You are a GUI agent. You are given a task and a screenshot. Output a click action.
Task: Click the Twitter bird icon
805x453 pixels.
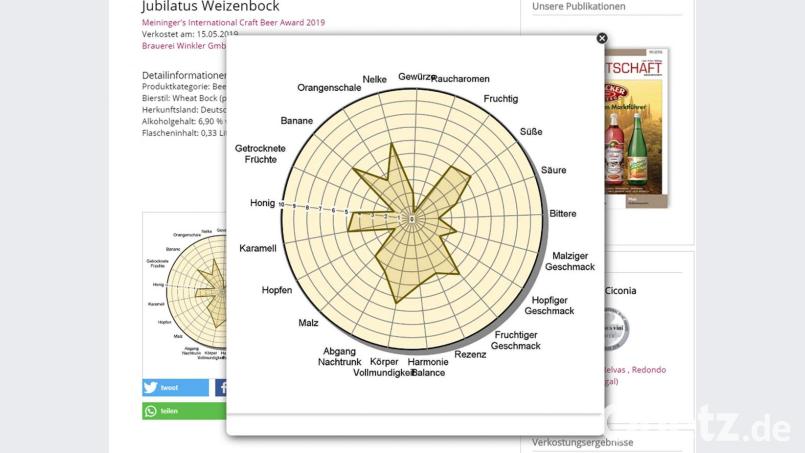pyautogui.click(x=150, y=387)
